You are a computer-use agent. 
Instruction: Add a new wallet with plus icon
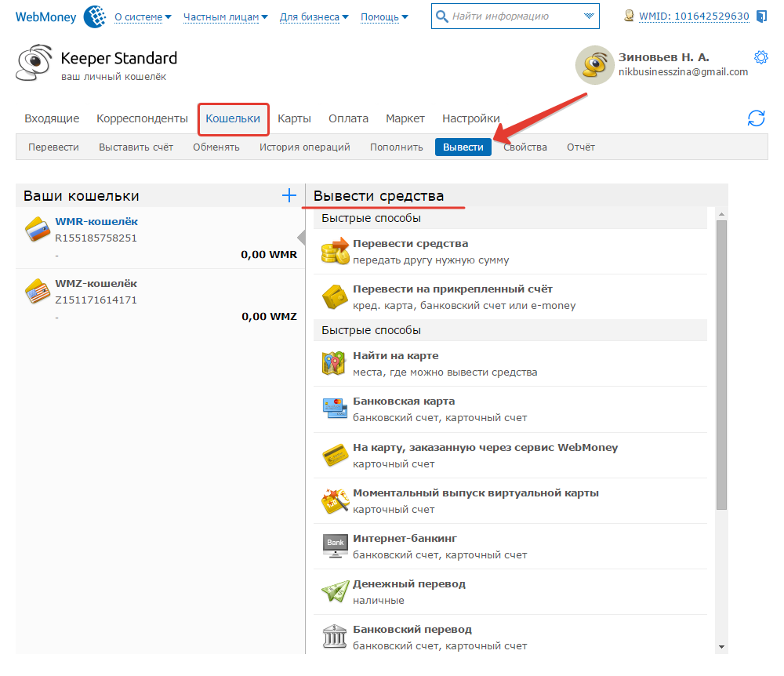tap(289, 195)
